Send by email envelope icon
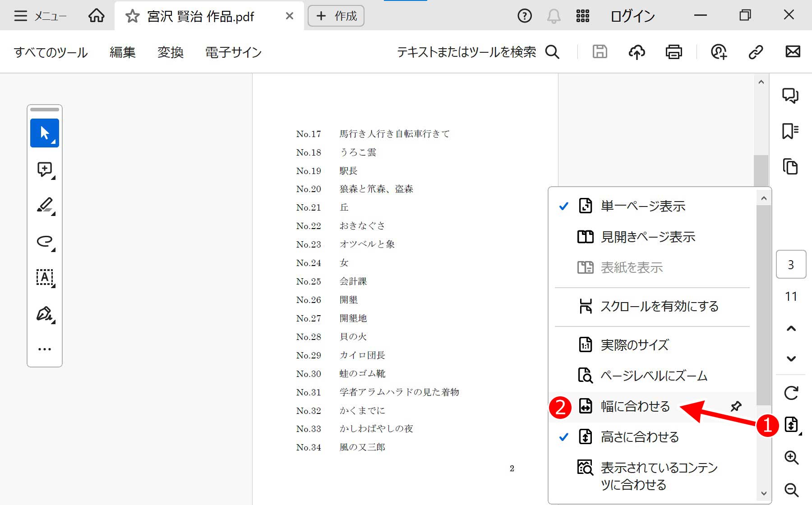The image size is (812, 505). (x=793, y=52)
